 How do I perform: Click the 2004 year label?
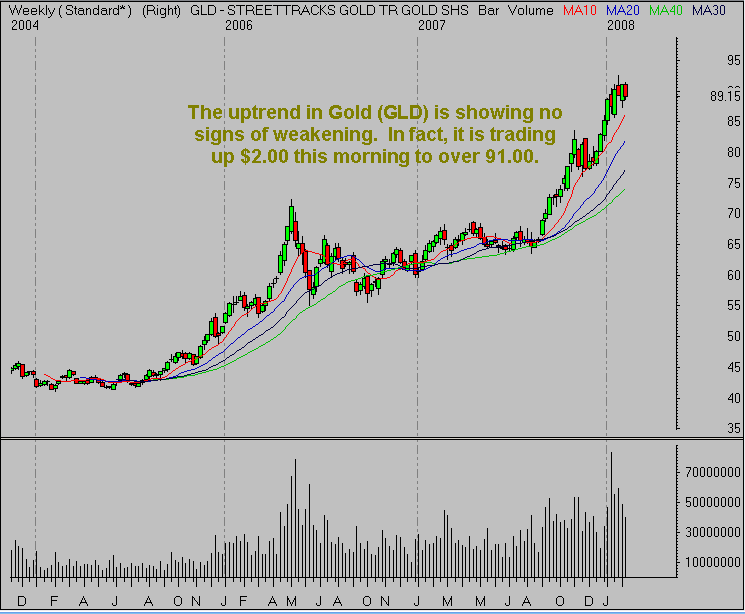[x=25, y=26]
